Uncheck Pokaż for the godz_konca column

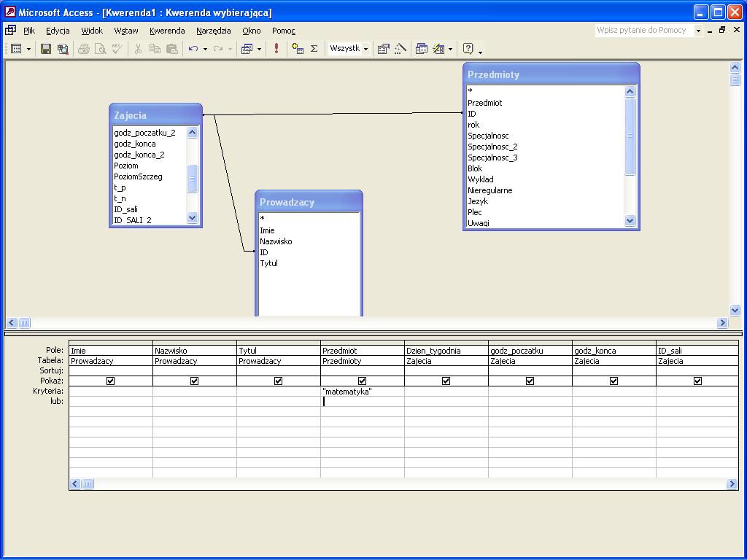pos(614,381)
